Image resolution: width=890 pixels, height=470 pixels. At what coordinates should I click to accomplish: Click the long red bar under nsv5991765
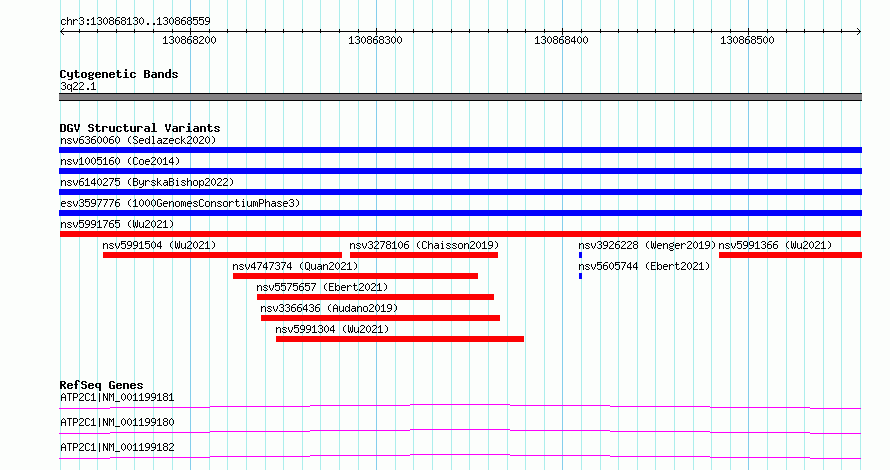click(460, 234)
